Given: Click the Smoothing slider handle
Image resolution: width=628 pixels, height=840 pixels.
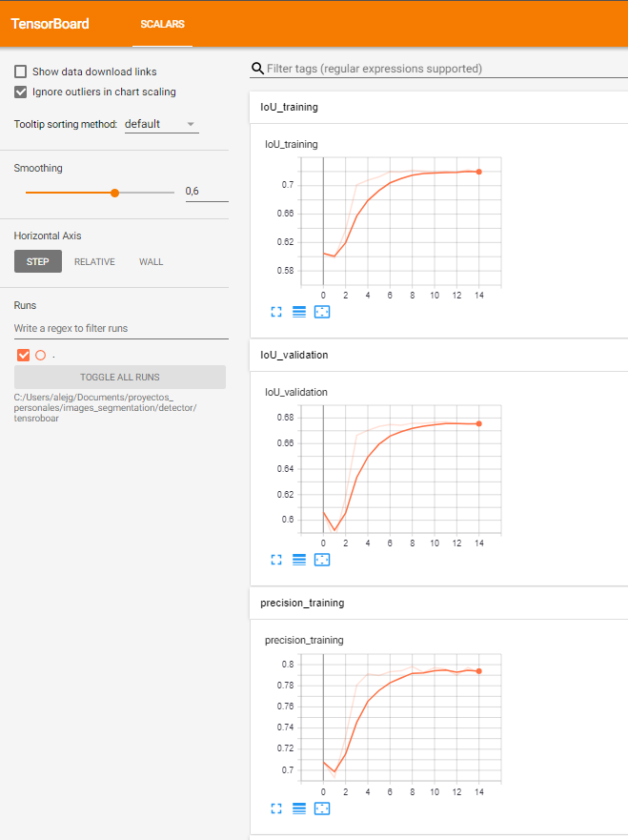Looking at the screenshot, I should point(114,193).
